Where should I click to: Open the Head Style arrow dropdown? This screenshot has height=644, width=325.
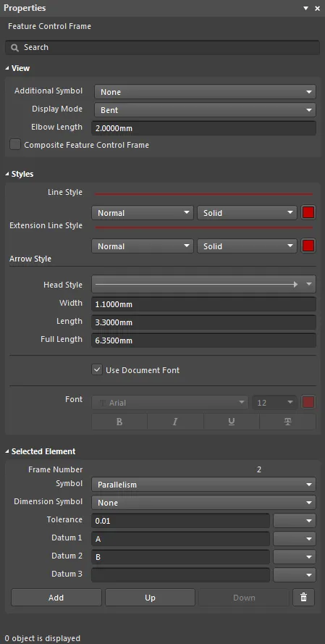pos(203,284)
